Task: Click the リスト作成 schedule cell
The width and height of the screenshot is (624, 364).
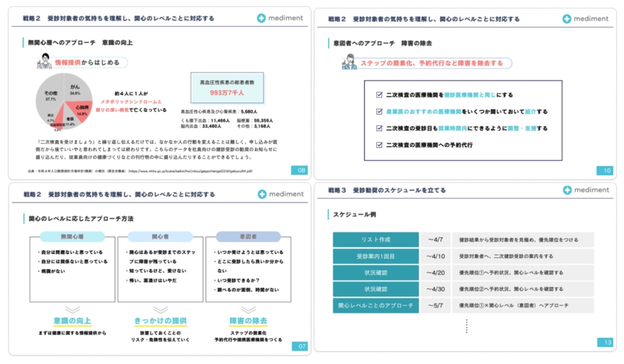Action: point(376,240)
